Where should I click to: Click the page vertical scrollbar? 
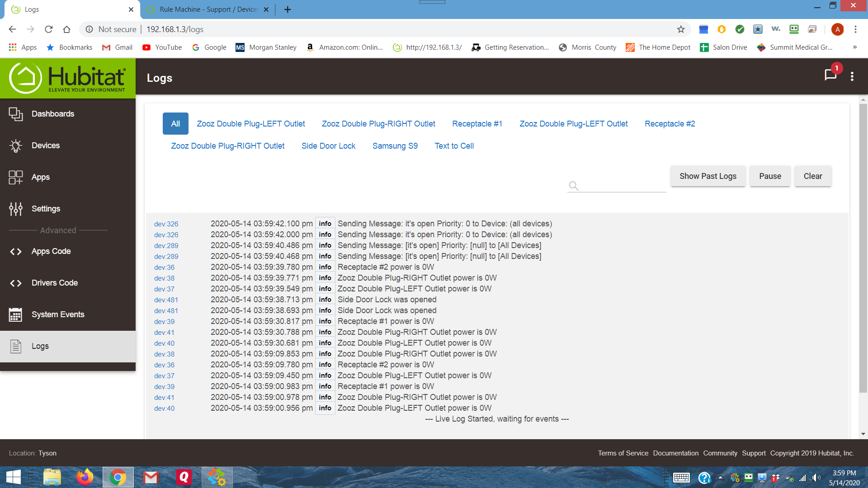coord(863,248)
